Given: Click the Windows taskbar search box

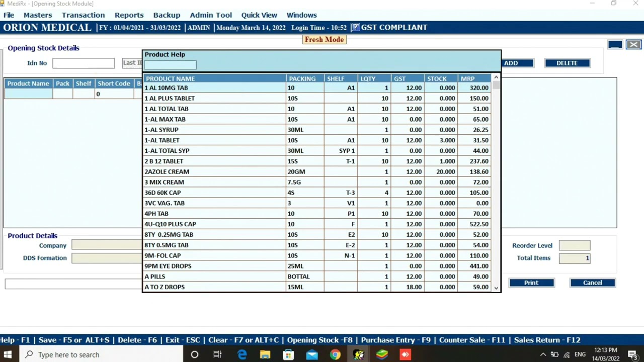Looking at the screenshot, I should click(101, 354).
